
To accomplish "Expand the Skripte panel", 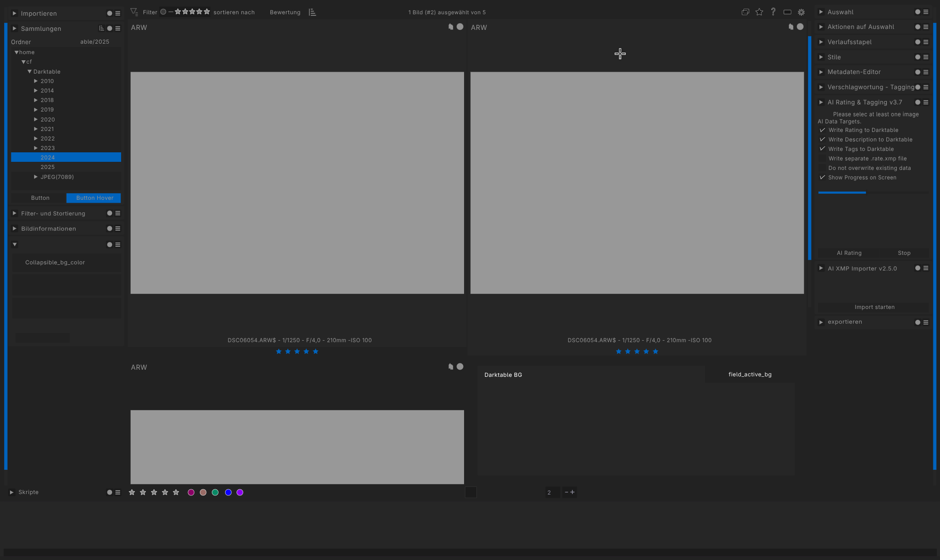I will 12,492.
